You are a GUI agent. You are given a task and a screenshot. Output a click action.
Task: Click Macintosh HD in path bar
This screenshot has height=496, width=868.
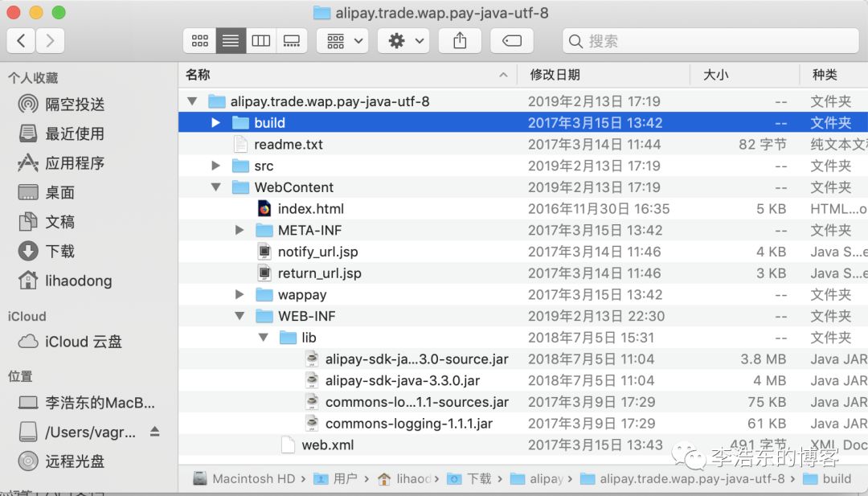tap(244, 479)
